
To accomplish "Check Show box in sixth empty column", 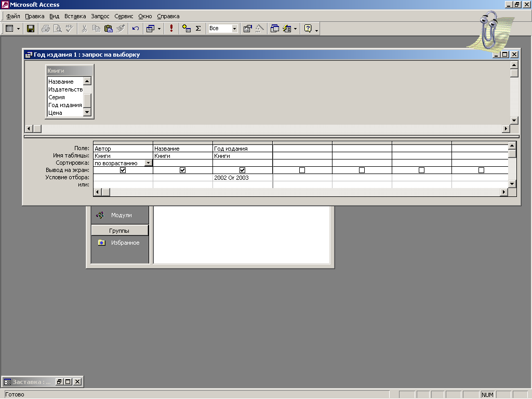I will pos(421,170).
